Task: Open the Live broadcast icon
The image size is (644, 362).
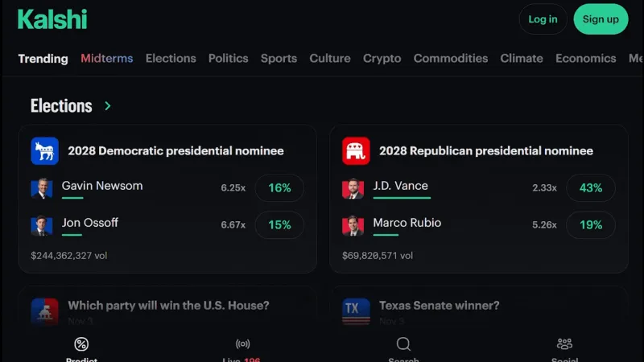Action: tap(243, 343)
